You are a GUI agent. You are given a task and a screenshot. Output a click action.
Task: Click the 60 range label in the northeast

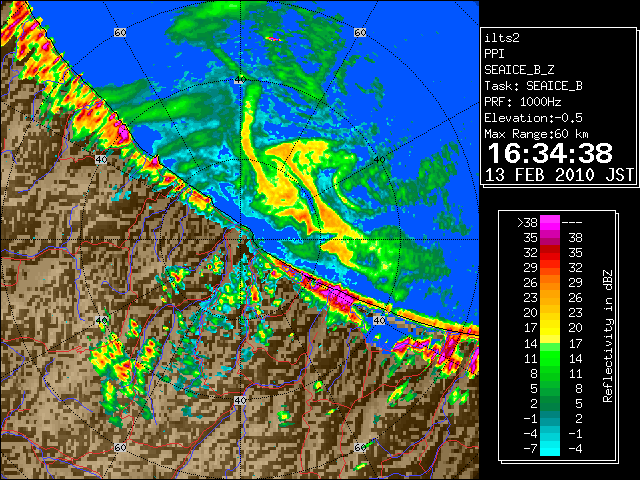[360, 32]
